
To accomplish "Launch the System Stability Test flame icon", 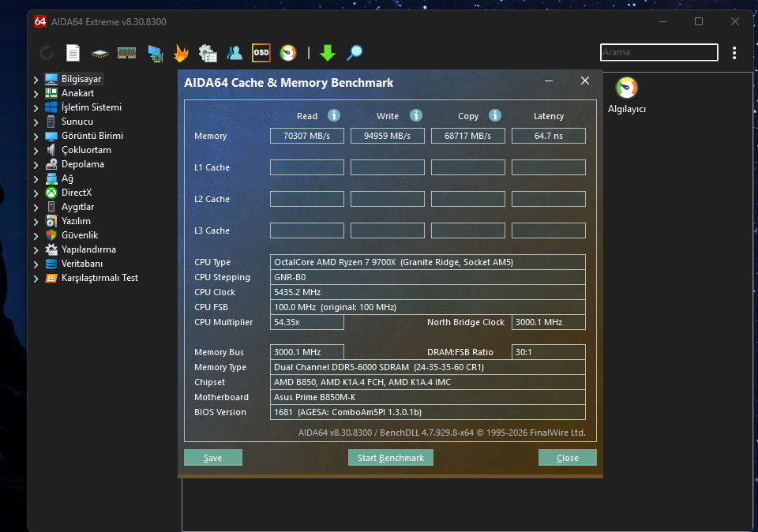I will (181, 53).
